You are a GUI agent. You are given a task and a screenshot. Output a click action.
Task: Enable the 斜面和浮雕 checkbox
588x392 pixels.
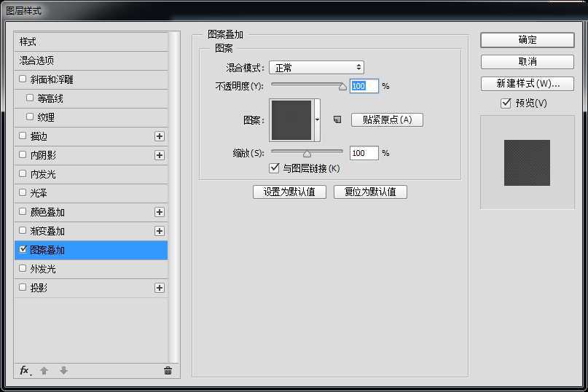[x=23, y=79]
